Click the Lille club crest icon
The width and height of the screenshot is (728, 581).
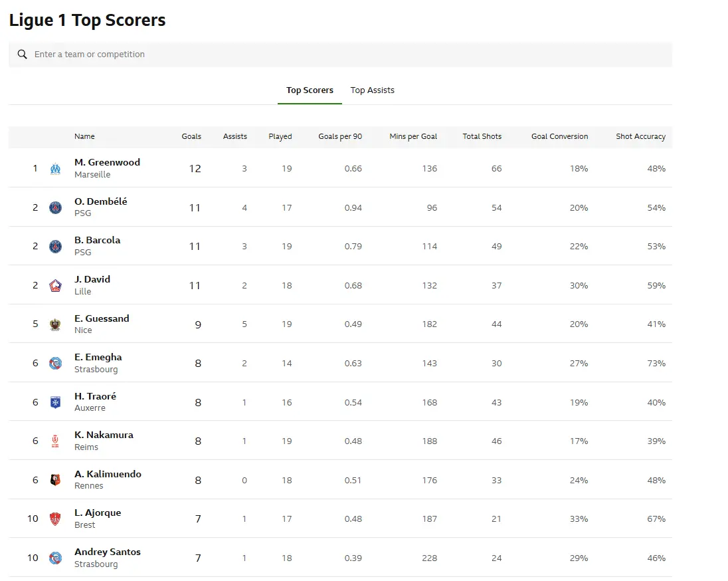tap(55, 286)
